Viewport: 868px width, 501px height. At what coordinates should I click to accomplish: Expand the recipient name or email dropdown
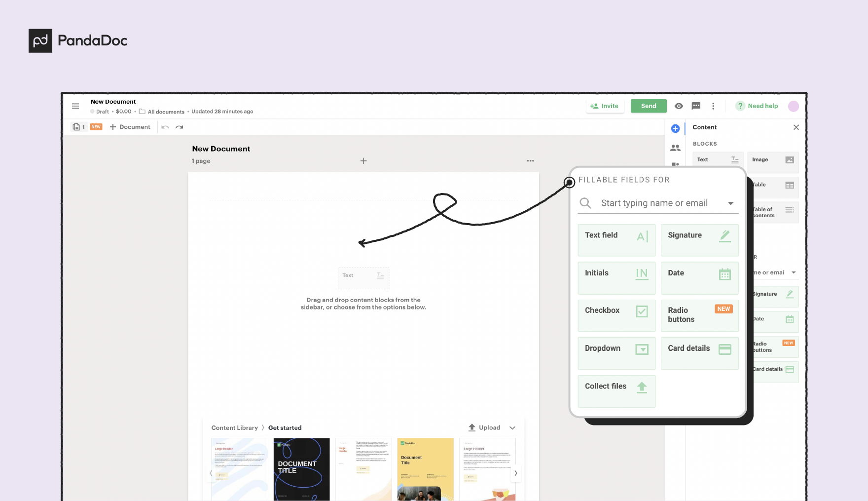tap(731, 203)
